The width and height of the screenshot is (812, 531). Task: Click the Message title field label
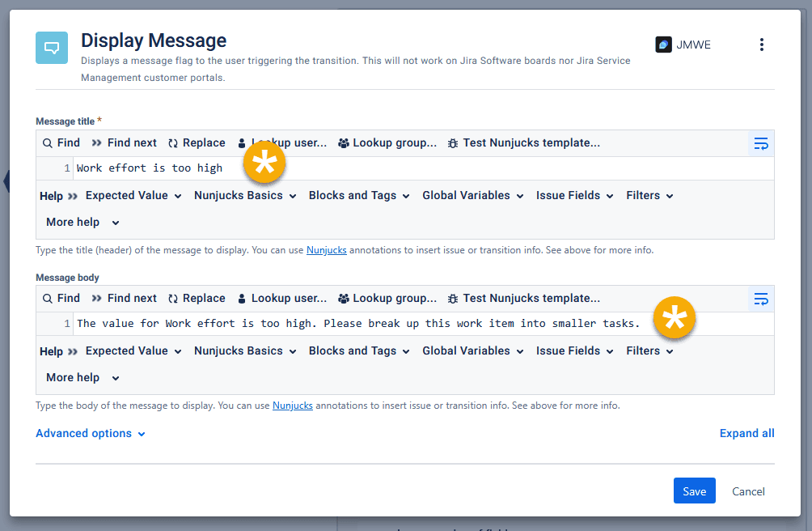[x=66, y=121]
